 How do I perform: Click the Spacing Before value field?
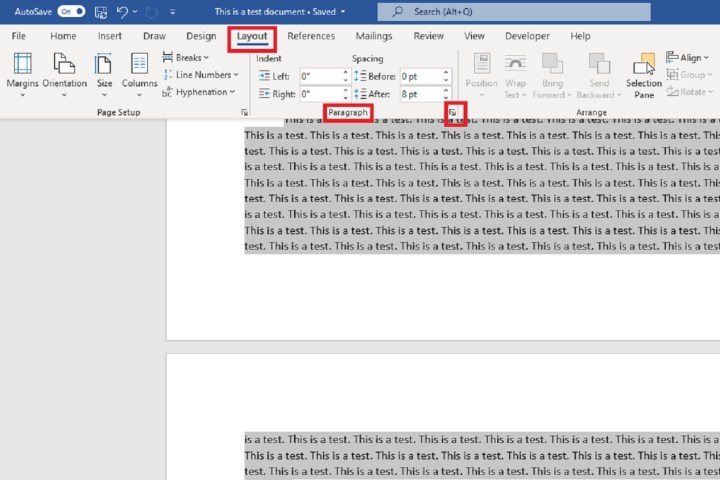[x=419, y=76]
